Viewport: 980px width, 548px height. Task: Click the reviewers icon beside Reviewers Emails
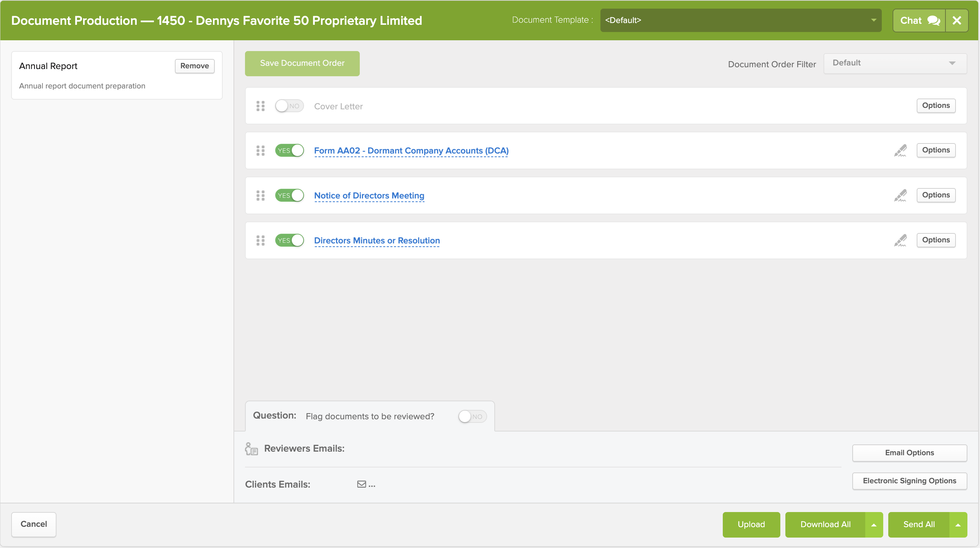pyautogui.click(x=251, y=449)
